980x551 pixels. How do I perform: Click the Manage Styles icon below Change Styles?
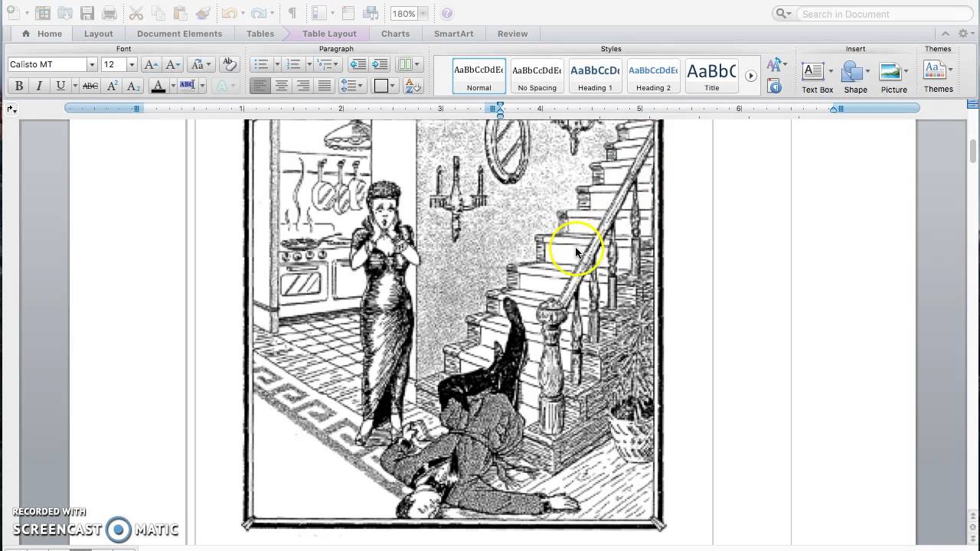[775, 86]
